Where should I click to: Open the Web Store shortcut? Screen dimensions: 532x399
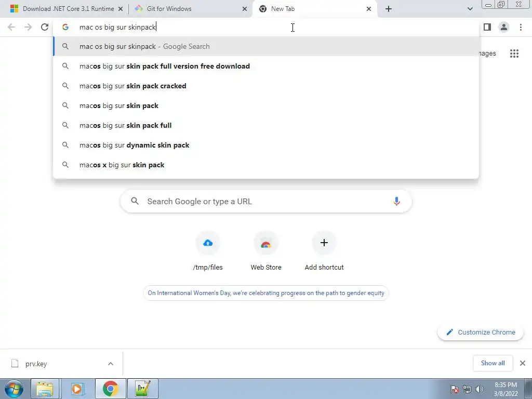coord(266,251)
